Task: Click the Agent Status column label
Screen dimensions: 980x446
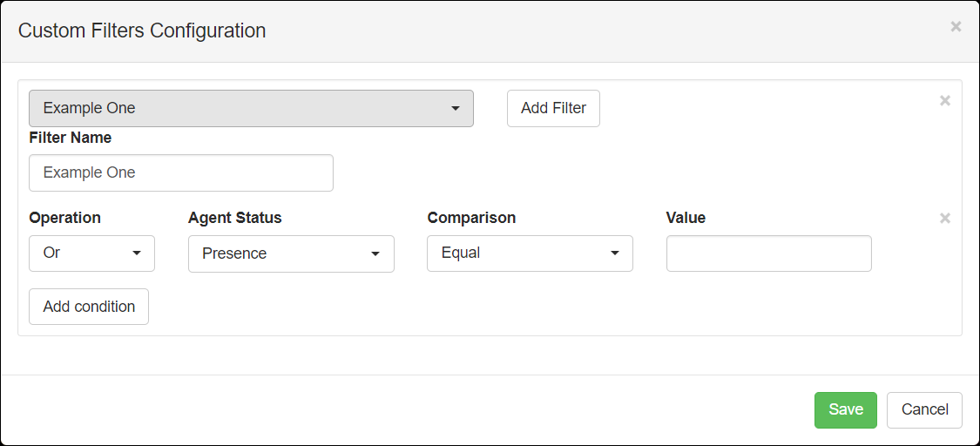Action: (235, 218)
